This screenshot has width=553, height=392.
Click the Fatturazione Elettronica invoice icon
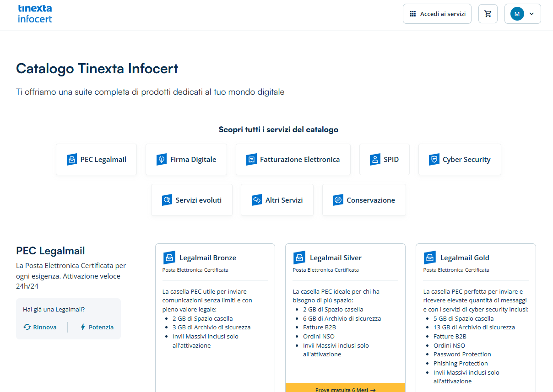click(251, 160)
